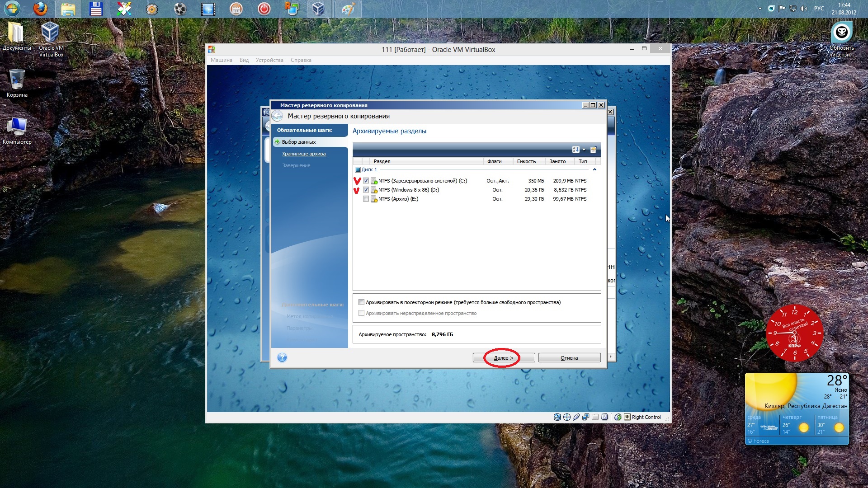868x488 pixels.
Task: Click the Емкость column header
Action: (x=526, y=161)
